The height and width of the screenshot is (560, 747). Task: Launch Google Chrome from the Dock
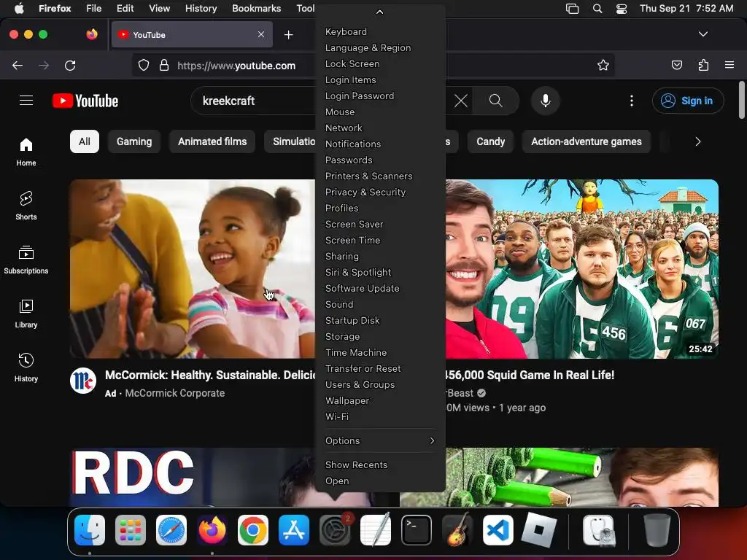point(253,530)
